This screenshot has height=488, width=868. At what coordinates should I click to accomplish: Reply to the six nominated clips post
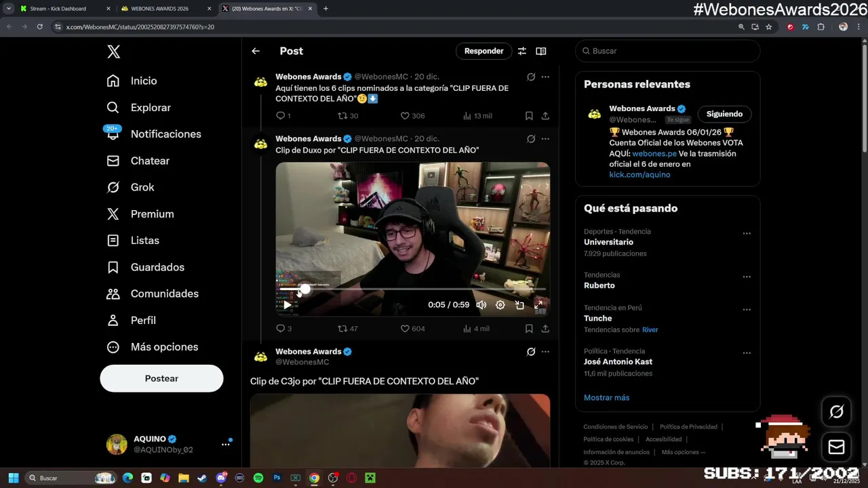[x=283, y=116]
